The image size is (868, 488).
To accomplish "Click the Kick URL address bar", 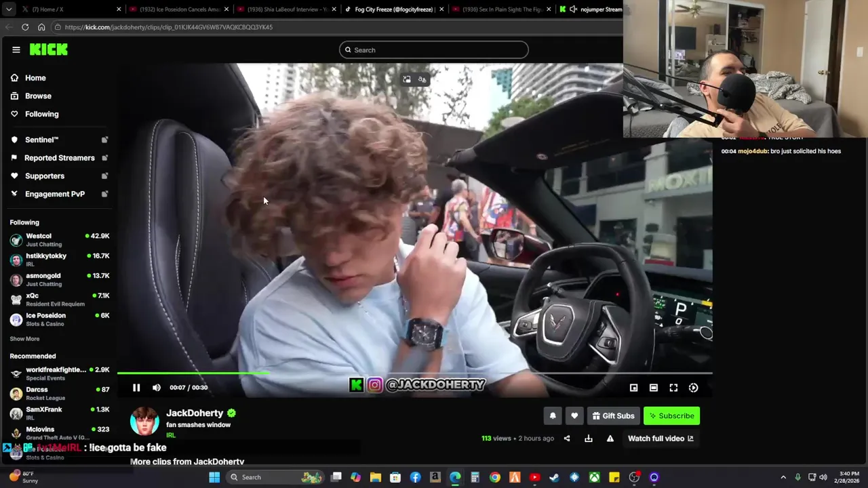I will click(336, 27).
